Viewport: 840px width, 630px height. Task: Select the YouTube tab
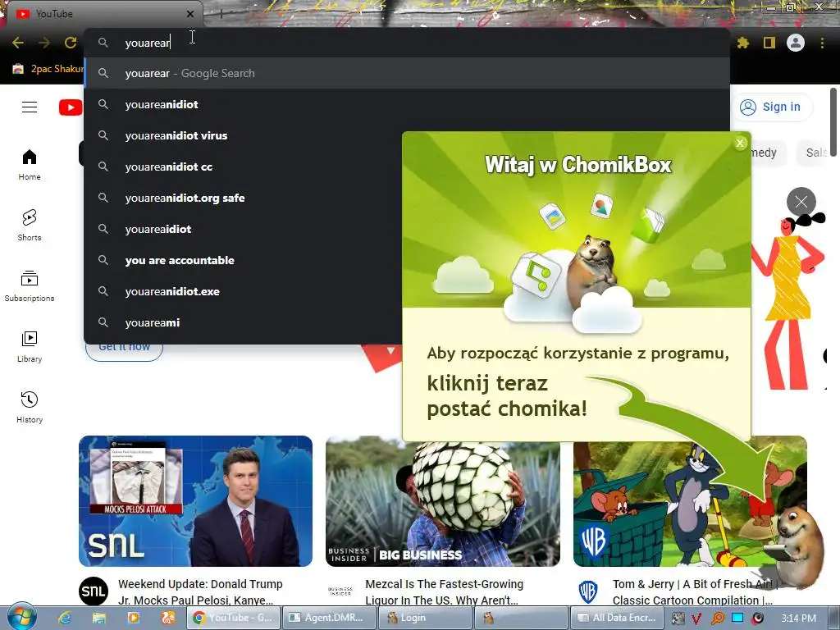104,14
